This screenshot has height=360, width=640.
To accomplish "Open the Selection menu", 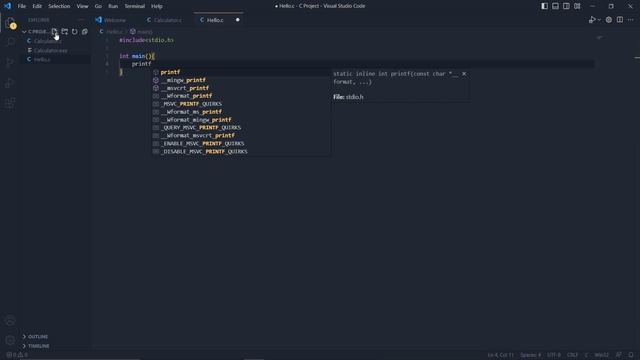I will [x=59, y=6].
